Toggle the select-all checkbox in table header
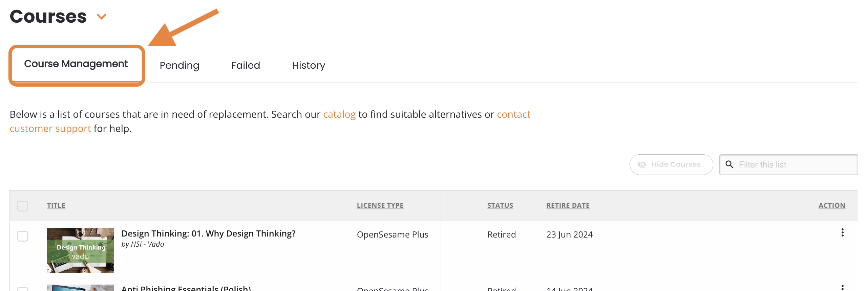The image size is (868, 291). [x=23, y=206]
